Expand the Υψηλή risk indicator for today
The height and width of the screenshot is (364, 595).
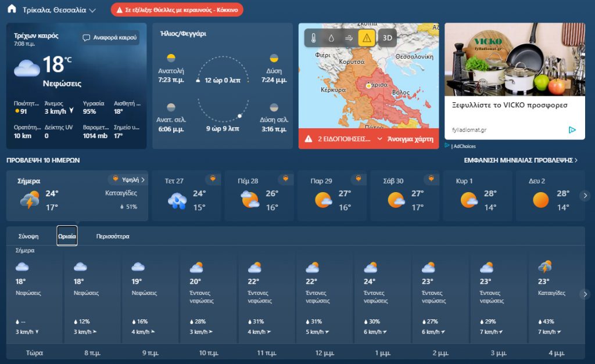(x=128, y=180)
